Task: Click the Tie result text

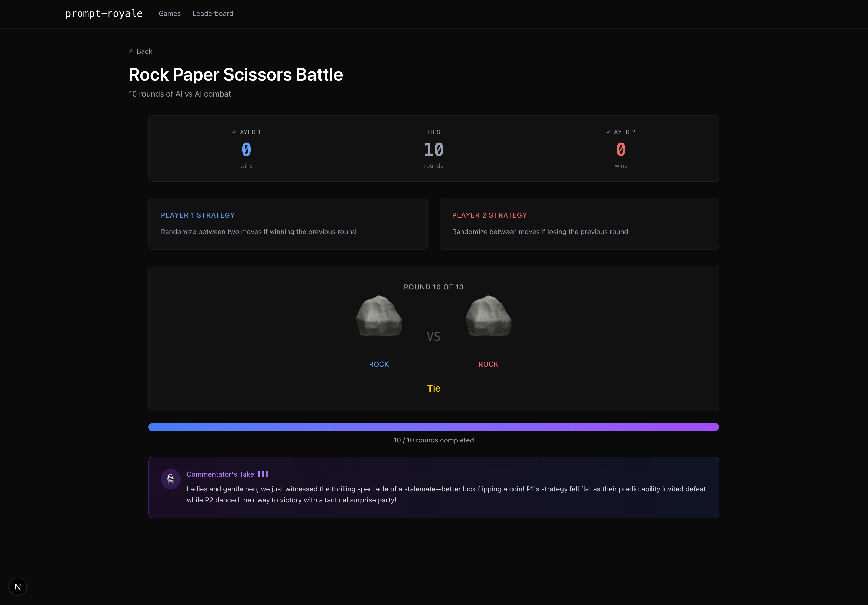Action: (x=434, y=388)
